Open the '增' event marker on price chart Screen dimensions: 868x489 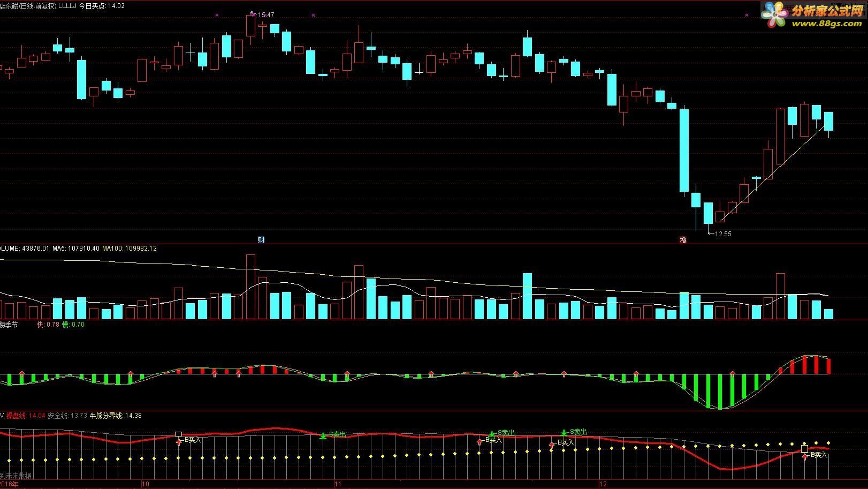(x=683, y=239)
